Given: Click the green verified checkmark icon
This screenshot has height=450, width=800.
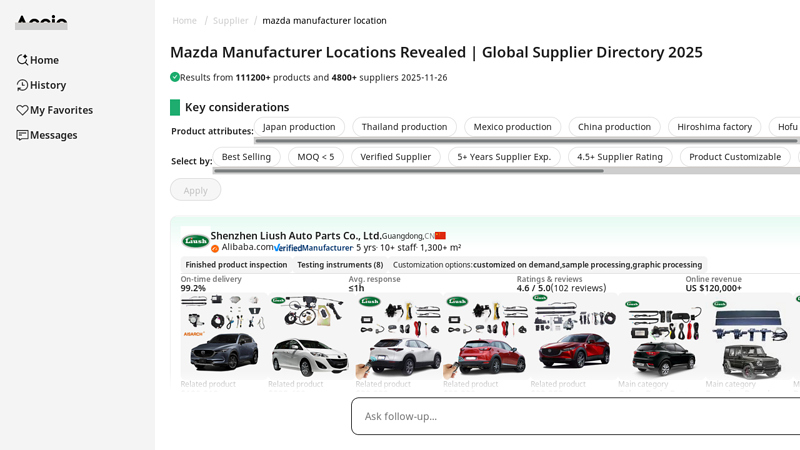Looking at the screenshot, I should coord(174,77).
